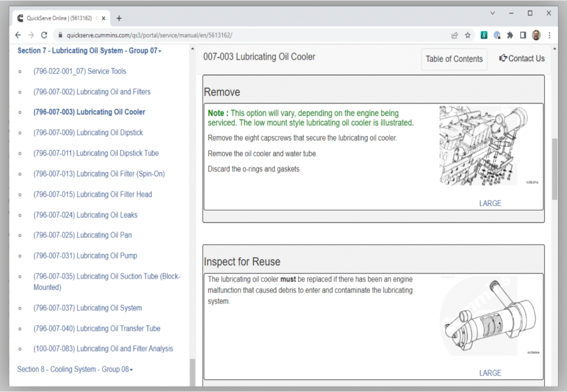Click the sidebar scrollbar up arrow
Image resolution: width=567 pixels, height=392 pixels.
pos(192,49)
